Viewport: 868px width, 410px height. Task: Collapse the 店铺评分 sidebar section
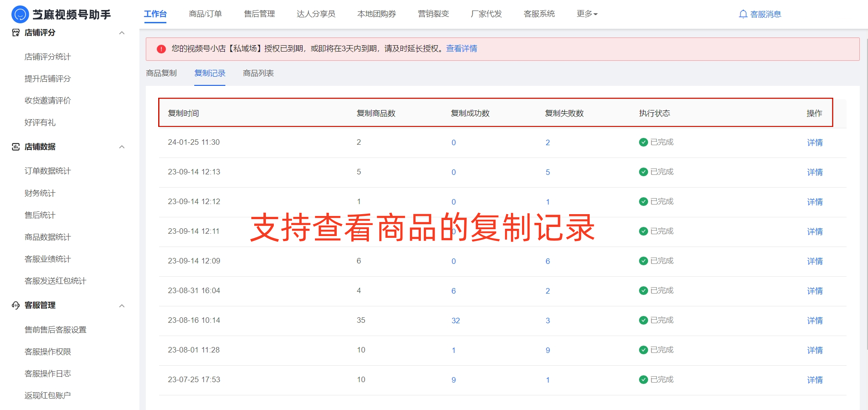pyautogui.click(x=122, y=33)
